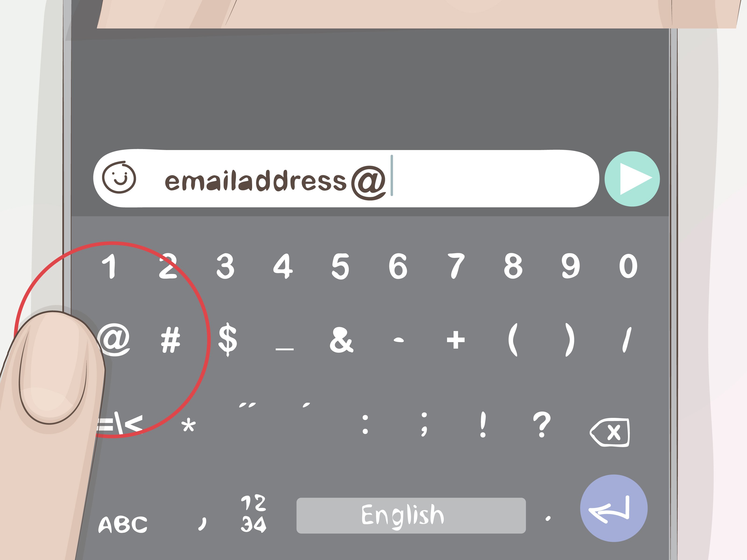Tap the backspace delete key
Screen dimensions: 747x560
pyautogui.click(x=610, y=432)
